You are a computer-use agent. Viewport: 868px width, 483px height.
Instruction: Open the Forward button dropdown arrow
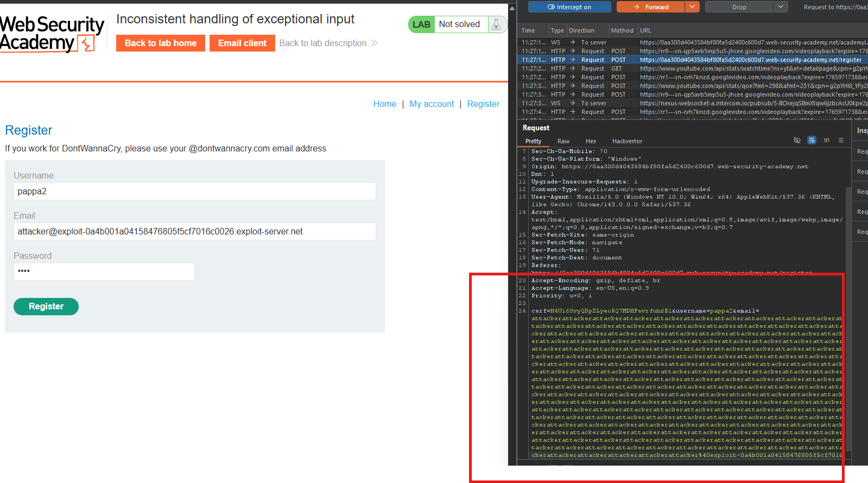tap(692, 7)
